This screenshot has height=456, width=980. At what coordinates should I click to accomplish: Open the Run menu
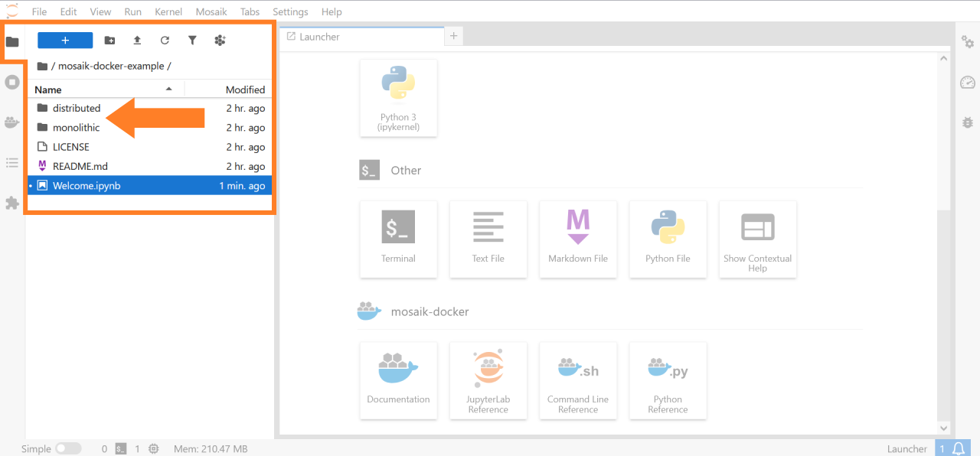[132, 12]
